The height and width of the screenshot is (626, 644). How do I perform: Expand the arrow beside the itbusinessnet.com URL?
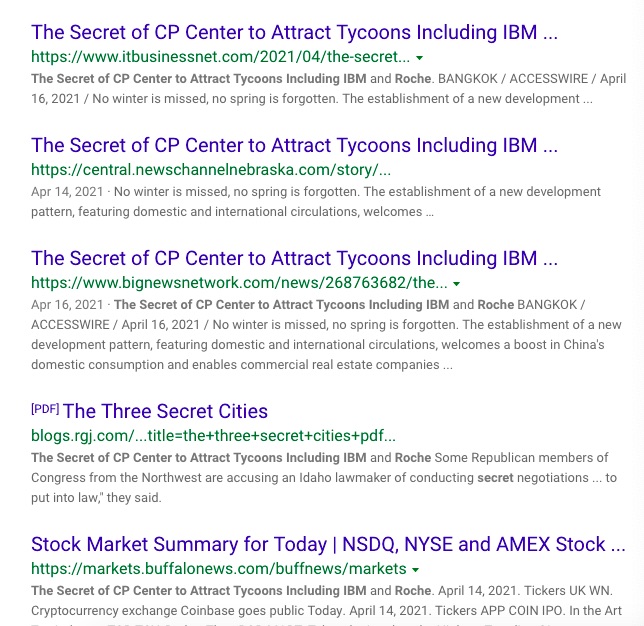[419, 58]
